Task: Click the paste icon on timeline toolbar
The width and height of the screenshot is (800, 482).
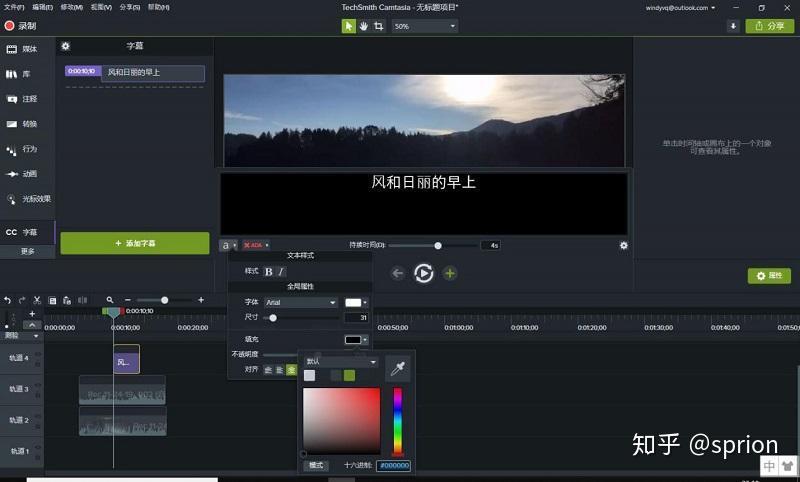Action: tap(67, 300)
